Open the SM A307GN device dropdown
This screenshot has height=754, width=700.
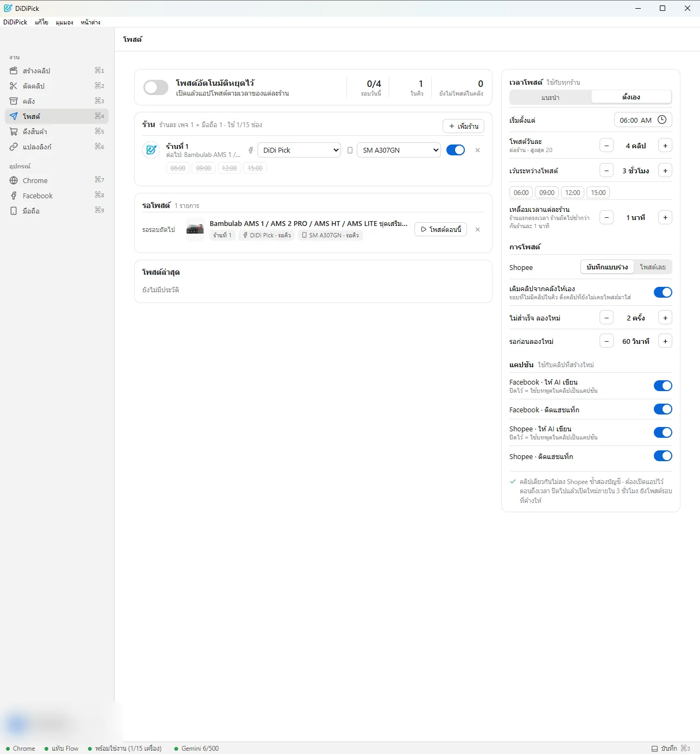(399, 150)
